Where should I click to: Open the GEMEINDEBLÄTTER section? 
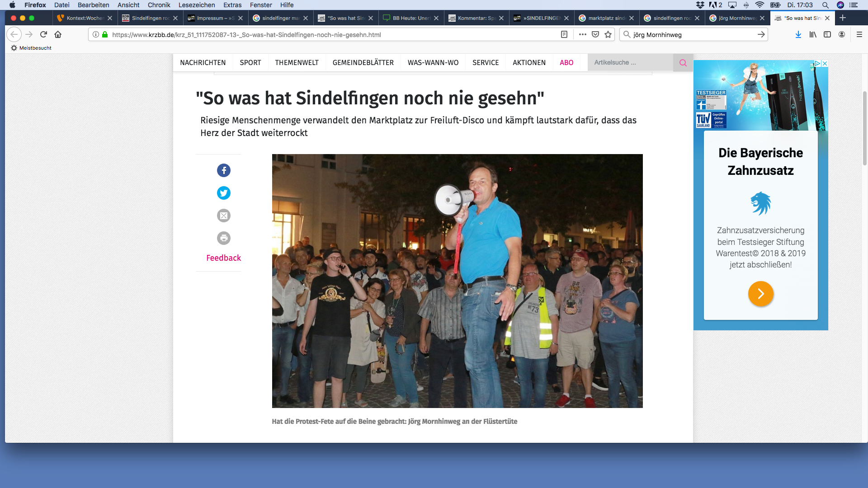(x=363, y=63)
